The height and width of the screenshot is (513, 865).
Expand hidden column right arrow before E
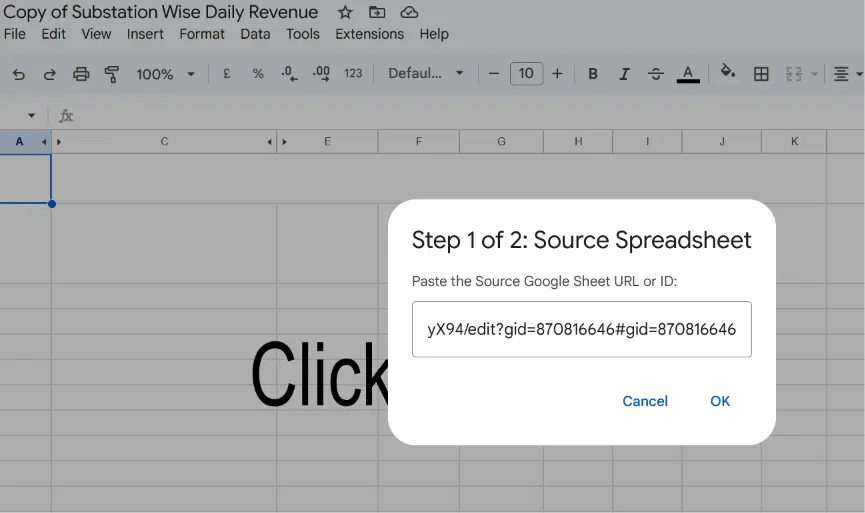coord(284,142)
